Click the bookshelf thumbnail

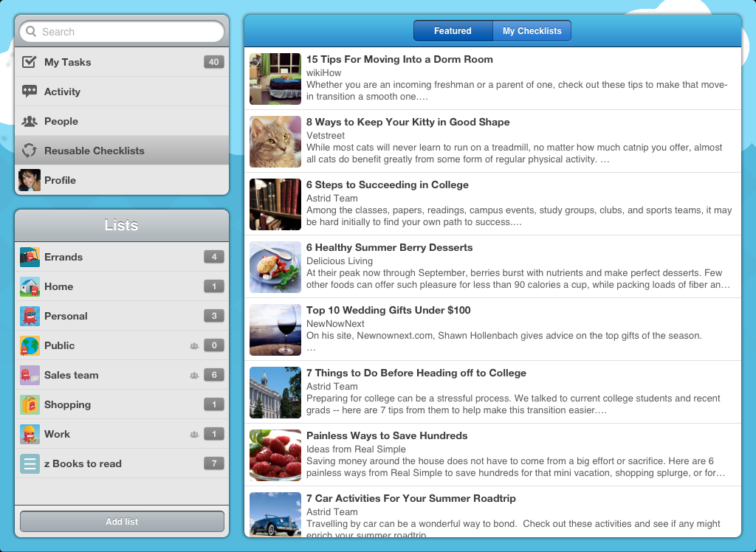click(275, 204)
